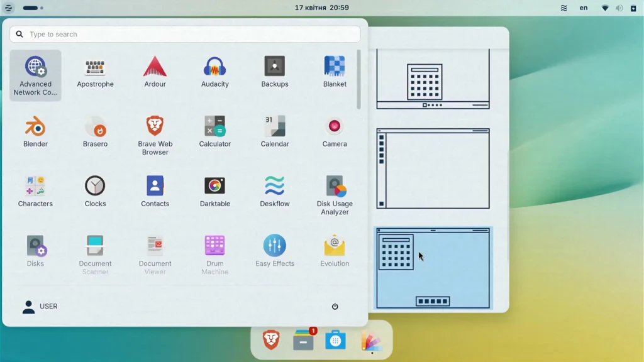Launch Darktable photo editor
This screenshot has height=362, width=644.
215,192
